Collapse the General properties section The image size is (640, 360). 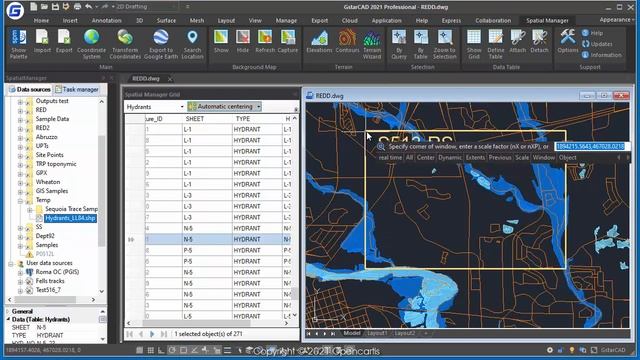click(x=8, y=311)
